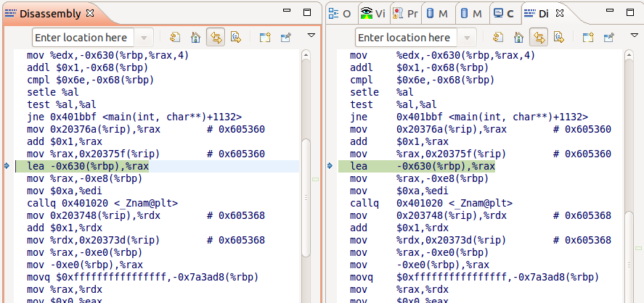Viewport: 644px width, 303px height.
Task: Expand the left pane location dropdown arrow
Action: tap(144, 38)
